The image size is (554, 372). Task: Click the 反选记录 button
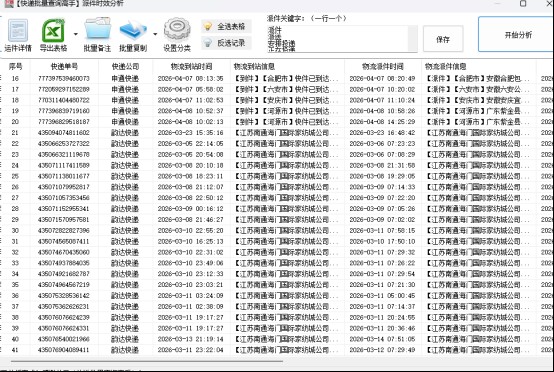tap(226, 43)
